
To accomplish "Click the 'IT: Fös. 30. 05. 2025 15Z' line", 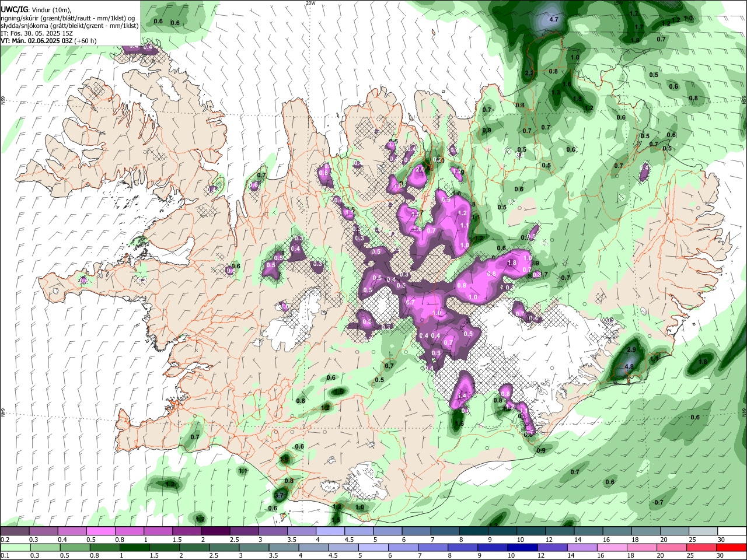I will pos(37,33).
